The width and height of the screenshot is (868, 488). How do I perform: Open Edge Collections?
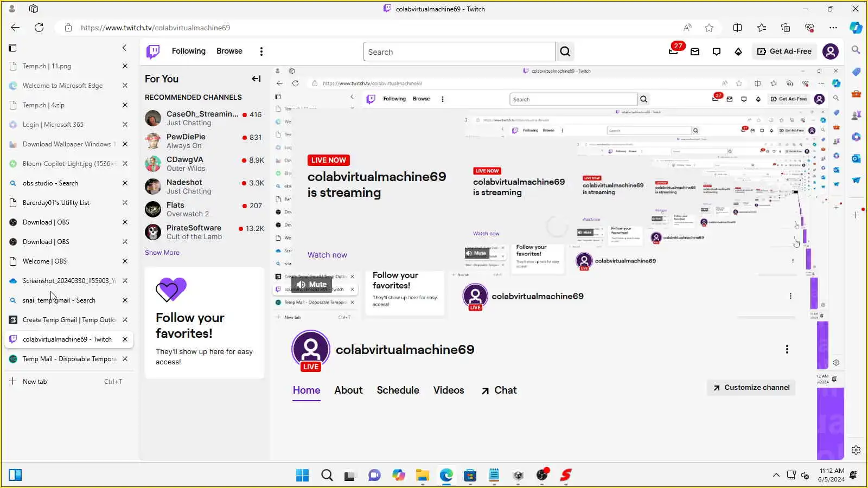coord(786,28)
